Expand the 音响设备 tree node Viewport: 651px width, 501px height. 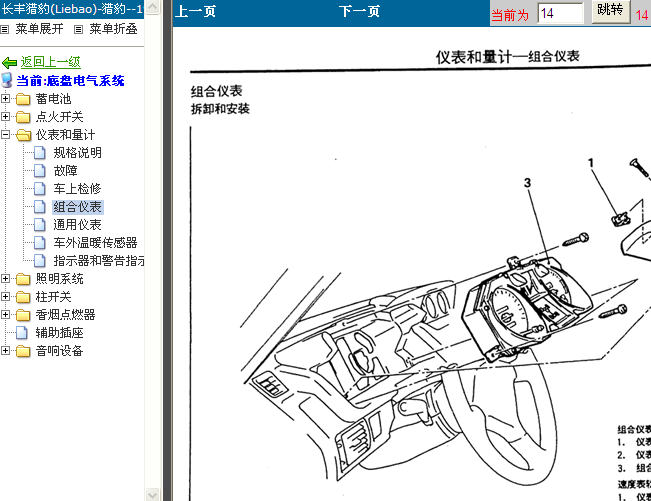tap(5, 351)
